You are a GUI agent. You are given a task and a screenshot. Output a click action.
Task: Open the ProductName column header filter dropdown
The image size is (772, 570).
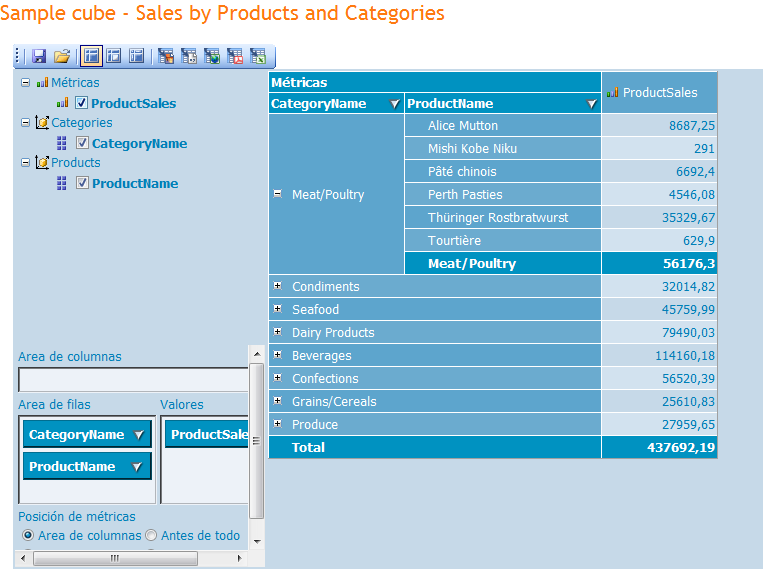tap(590, 104)
